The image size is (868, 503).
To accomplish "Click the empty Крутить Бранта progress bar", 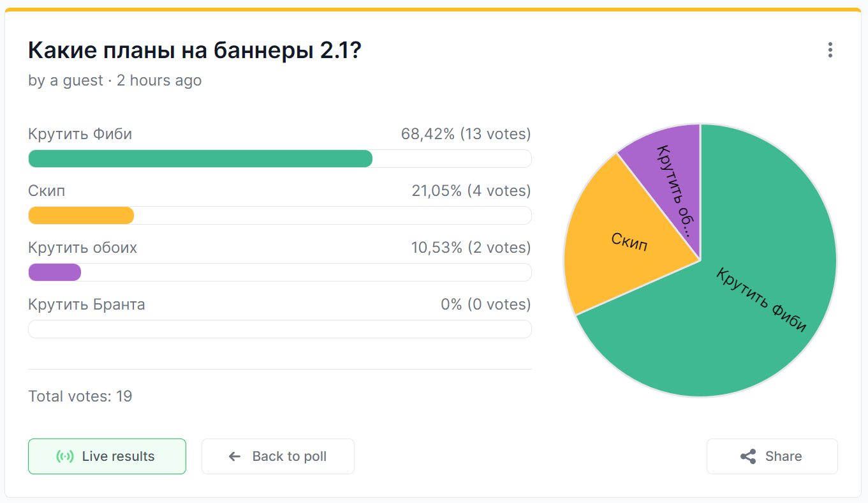I will pyautogui.click(x=280, y=329).
